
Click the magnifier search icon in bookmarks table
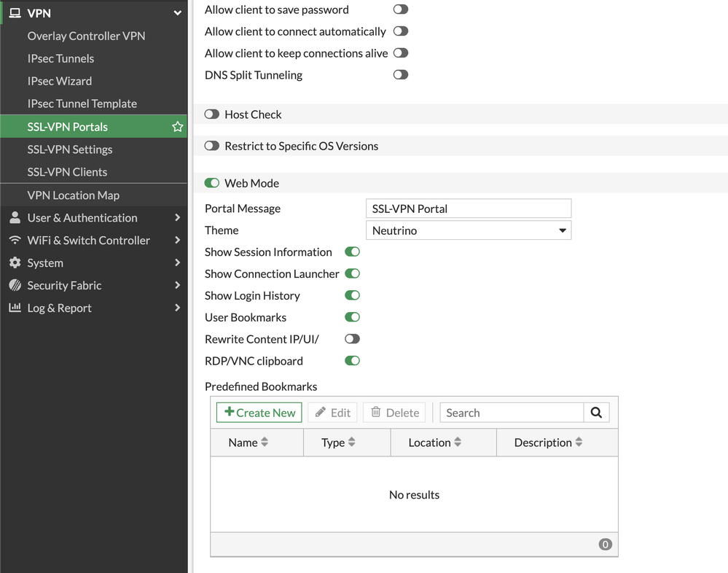point(596,413)
